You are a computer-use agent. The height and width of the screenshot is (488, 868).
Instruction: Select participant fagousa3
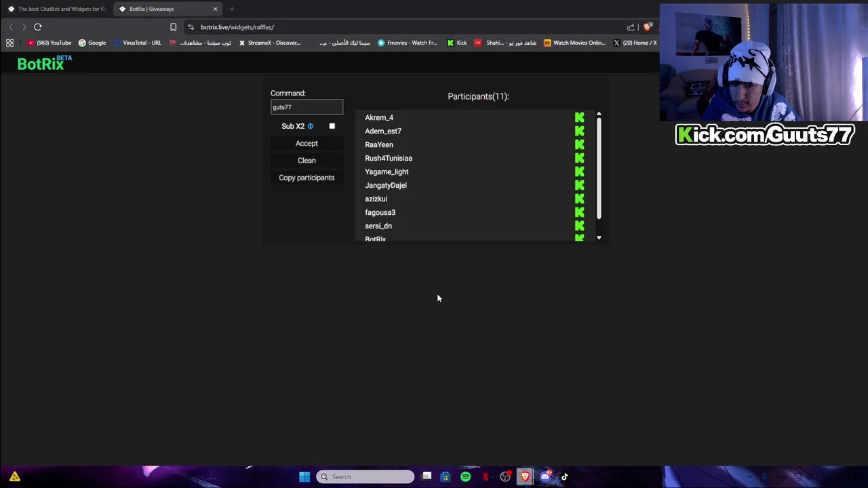(380, 212)
